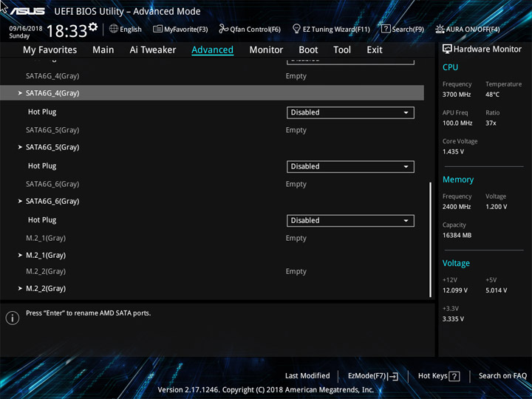Open the MyFavorite list icon

pyautogui.click(x=157, y=29)
